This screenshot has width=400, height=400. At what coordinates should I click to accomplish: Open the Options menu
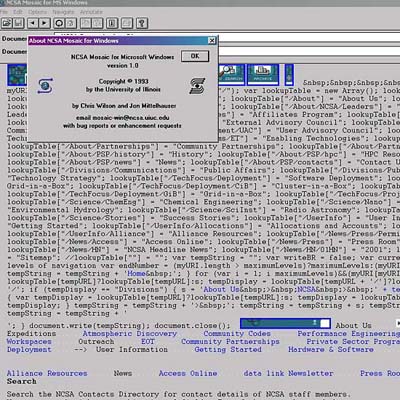[37, 12]
